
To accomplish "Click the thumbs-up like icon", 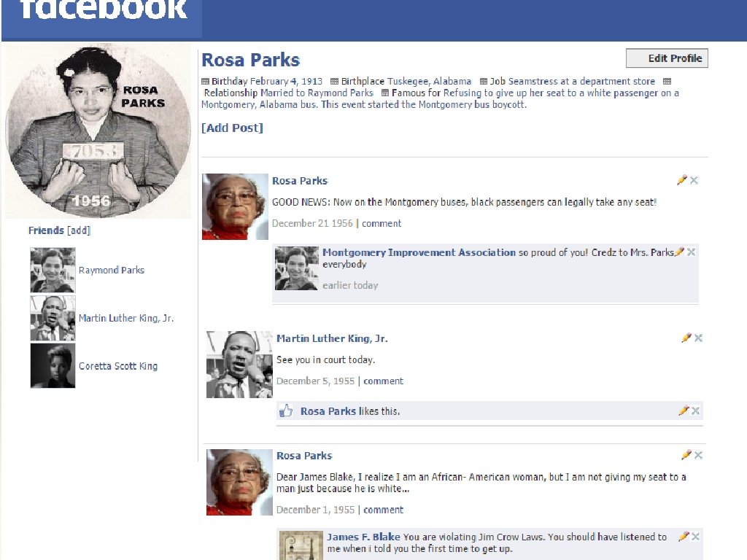I will click(286, 411).
